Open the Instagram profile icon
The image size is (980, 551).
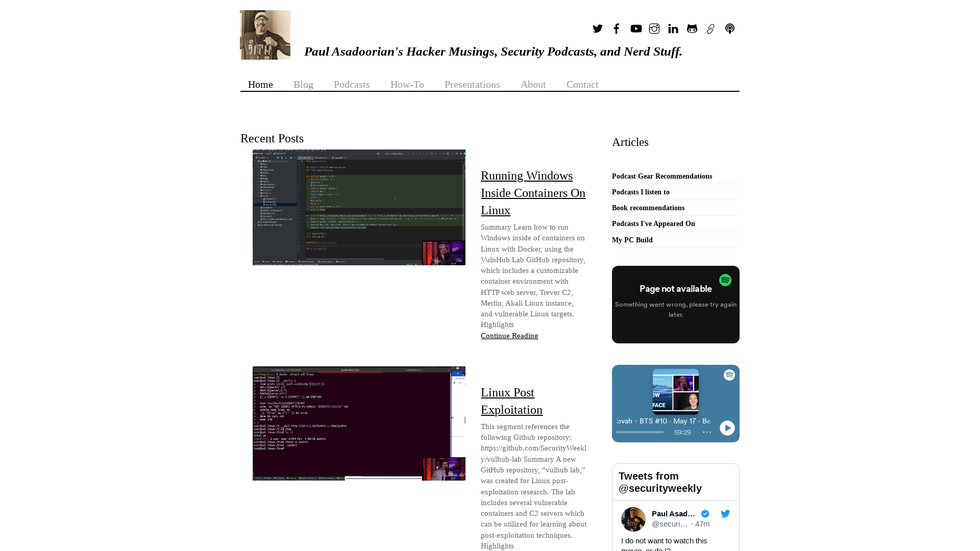(x=653, y=28)
